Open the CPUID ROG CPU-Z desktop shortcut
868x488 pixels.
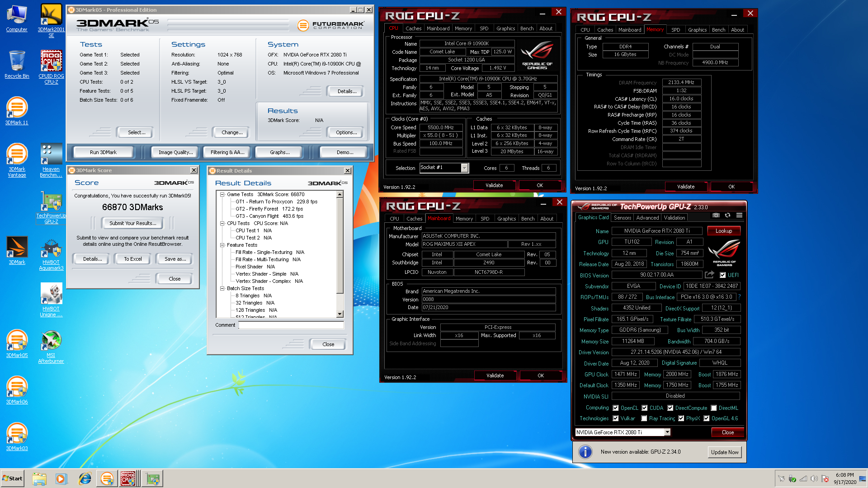(x=51, y=67)
